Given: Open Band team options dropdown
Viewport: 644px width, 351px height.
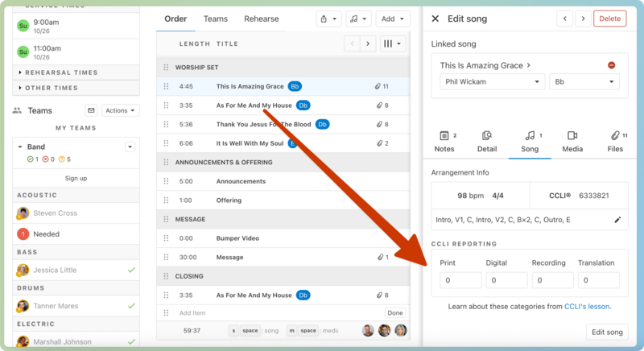Looking at the screenshot, I should (x=130, y=147).
